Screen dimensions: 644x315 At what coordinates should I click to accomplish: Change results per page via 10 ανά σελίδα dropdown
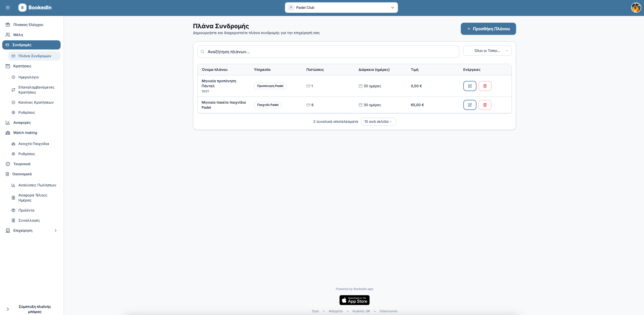[378, 121]
